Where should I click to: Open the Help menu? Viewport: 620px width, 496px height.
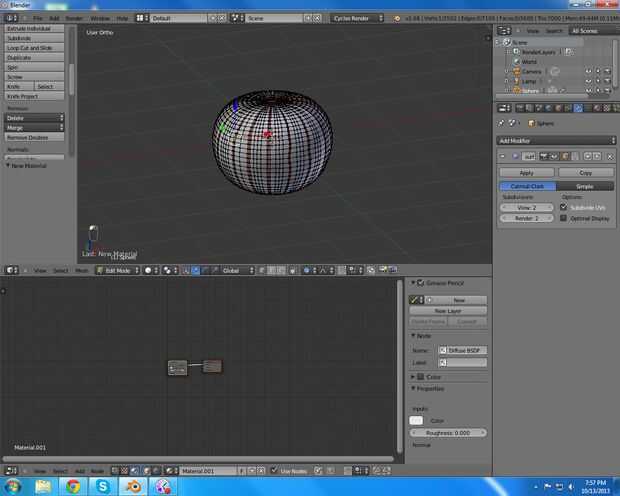click(122, 18)
